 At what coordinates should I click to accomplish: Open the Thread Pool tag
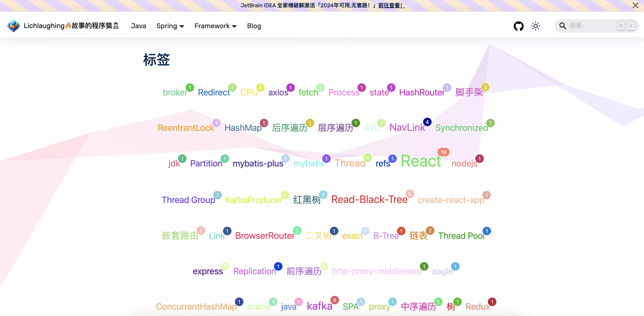click(x=461, y=236)
